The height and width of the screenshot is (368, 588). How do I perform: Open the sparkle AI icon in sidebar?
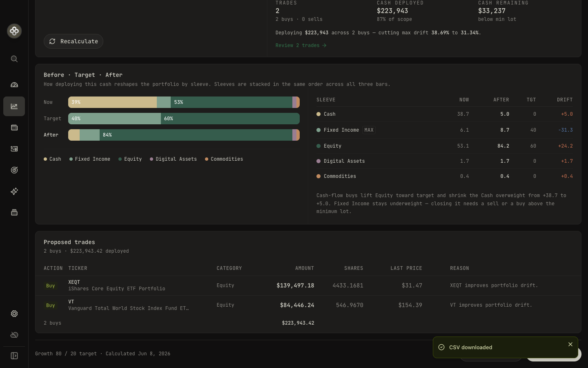tap(14, 191)
